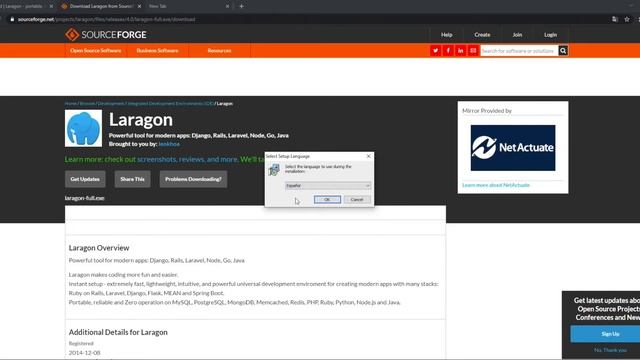This screenshot has height=360, width=640.
Task: Dismiss popup with No, Thank you
Action: coord(610,350)
